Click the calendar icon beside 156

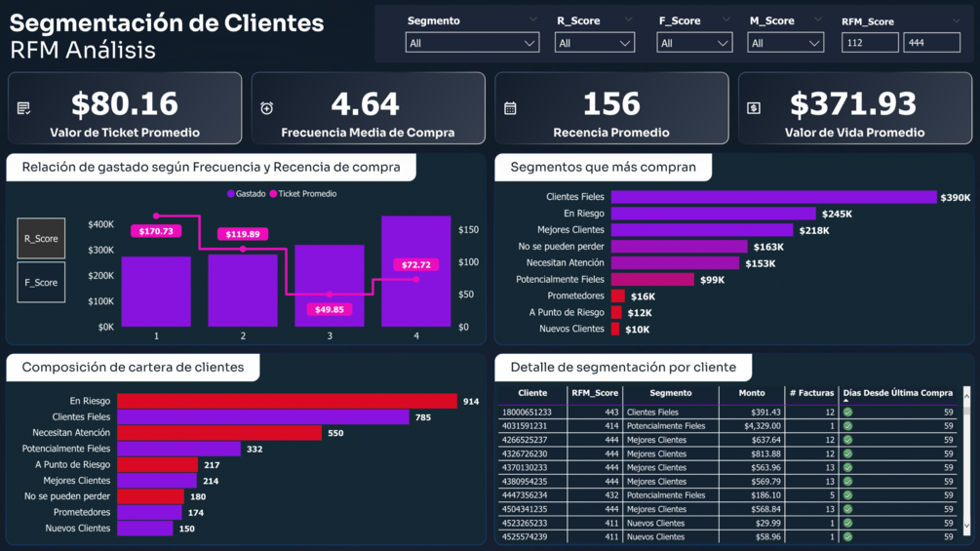point(510,108)
